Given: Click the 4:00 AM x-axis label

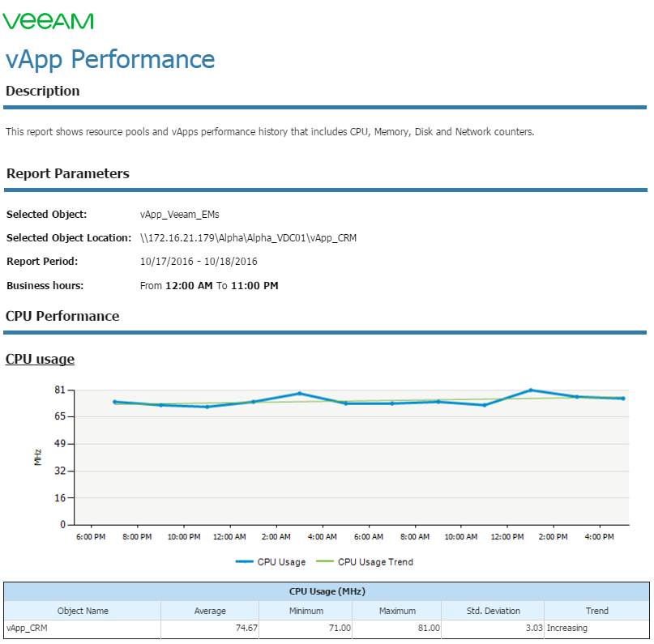Looking at the screenshot, I should pos(322,537).
